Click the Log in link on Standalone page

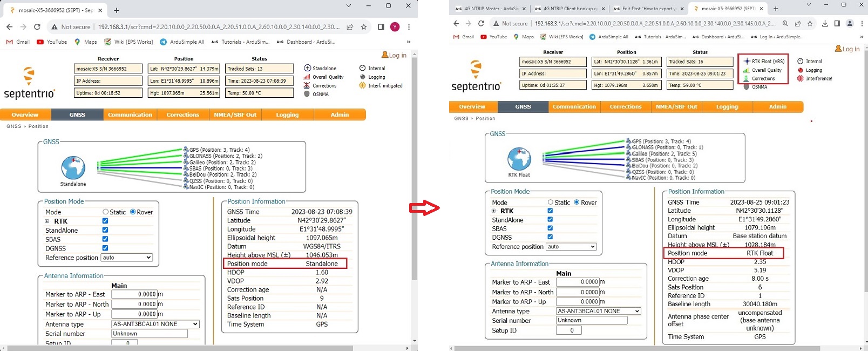tap(394, 55)
